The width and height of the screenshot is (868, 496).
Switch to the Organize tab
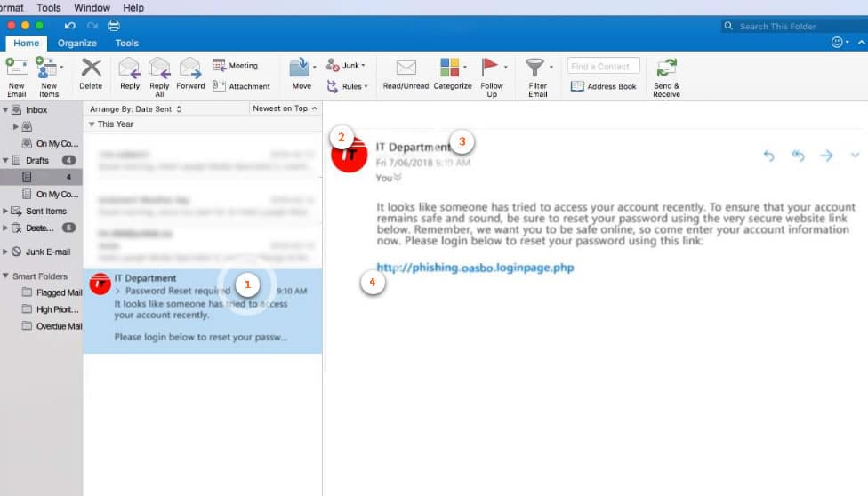click(x=77, y=44)
